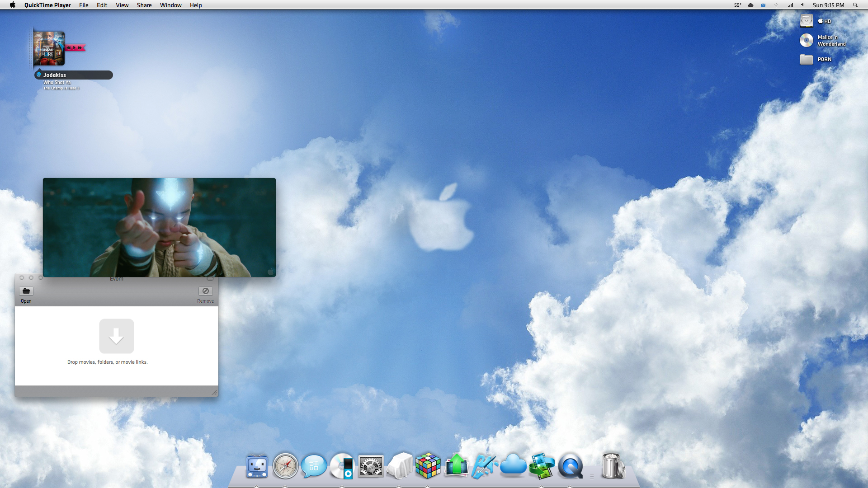The width and height of the screenshot is (868, 488).
Task: Click the Bluetooth icon in the menu bar
Action: click(776, 5)
